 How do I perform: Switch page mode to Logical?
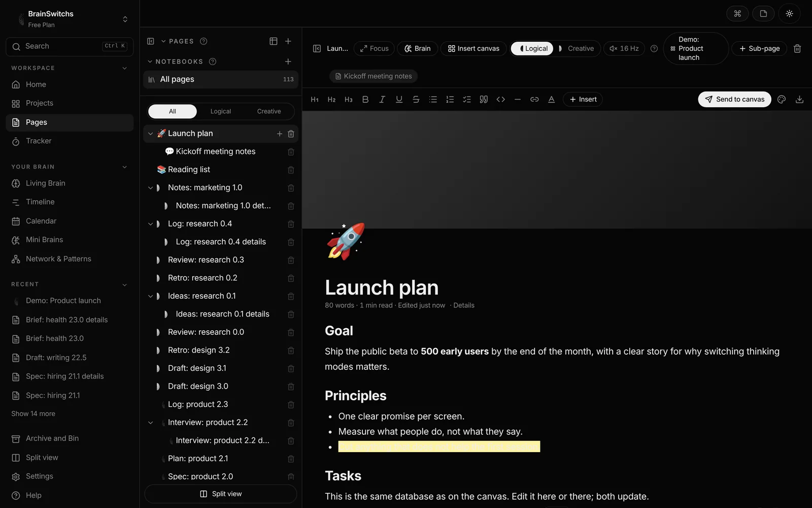pyautogui.click(x=532, y=49)
